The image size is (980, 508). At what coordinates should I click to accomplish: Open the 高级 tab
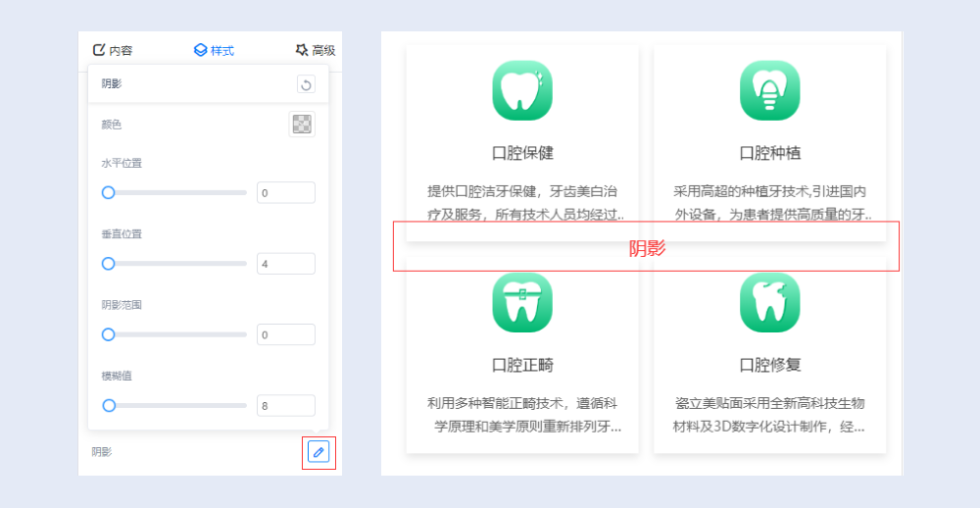tap(315, 50)
